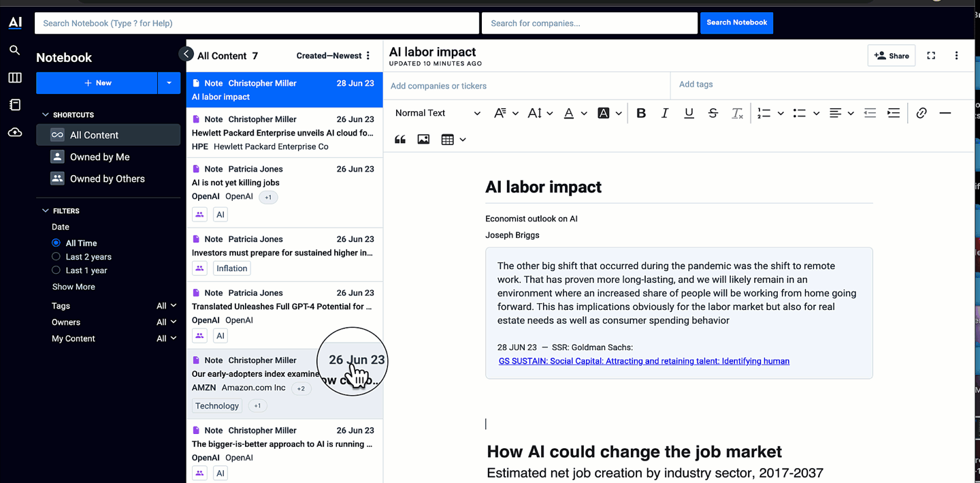Viewport: 980px width, 483px height.
Task: Focus the Search Notebook input field
Action: (x=257, y=23)
